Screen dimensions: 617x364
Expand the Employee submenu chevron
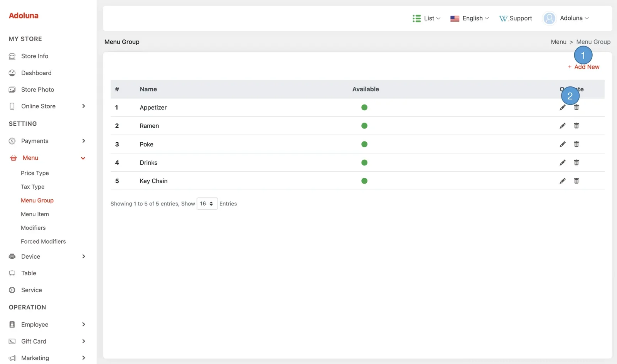(x=84, y=324)
